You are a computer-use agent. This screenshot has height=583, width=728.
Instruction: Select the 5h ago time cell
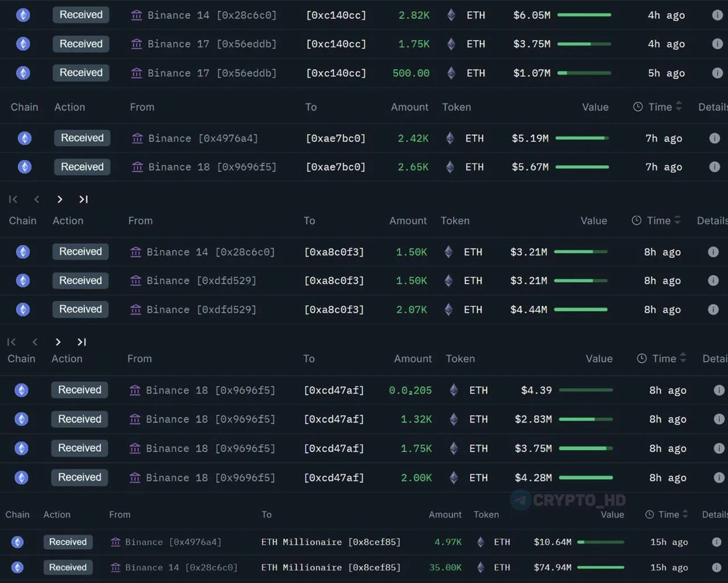(x=666, y=73)
